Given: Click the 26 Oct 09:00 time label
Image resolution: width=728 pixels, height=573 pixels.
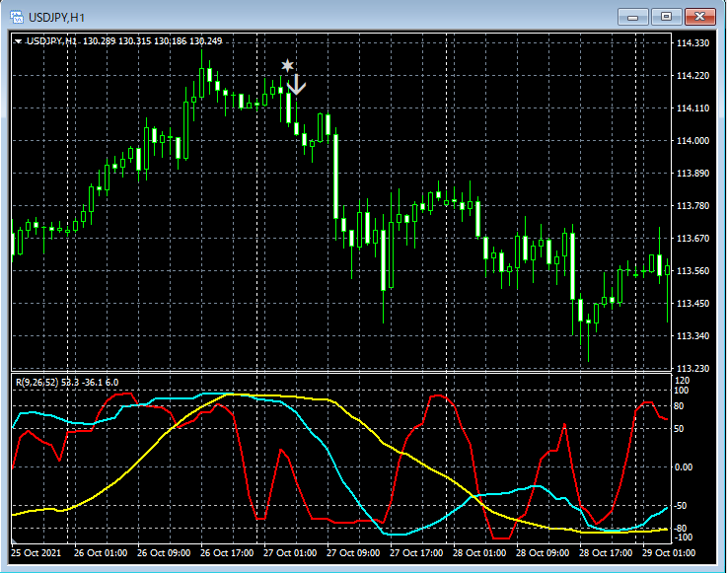Looking at the screenshot, I should [x=164, y=553].
